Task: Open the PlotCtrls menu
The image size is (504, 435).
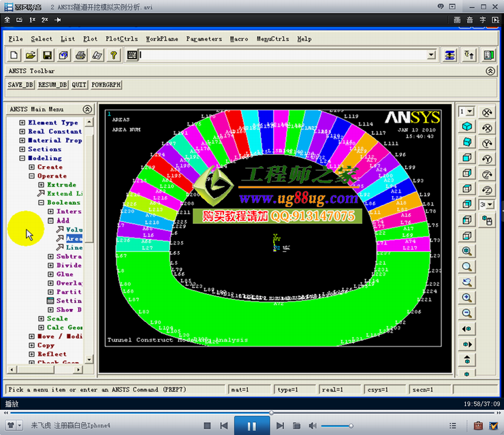Action: [x=121, y=39]
